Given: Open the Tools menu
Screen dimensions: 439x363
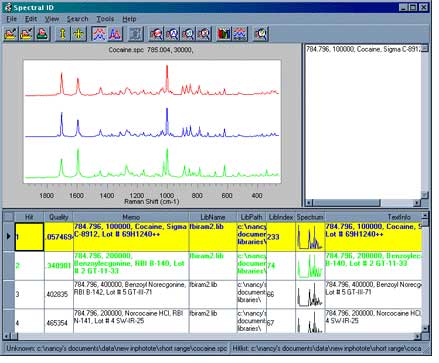Looking at the screenshot, I should [105, 19].
